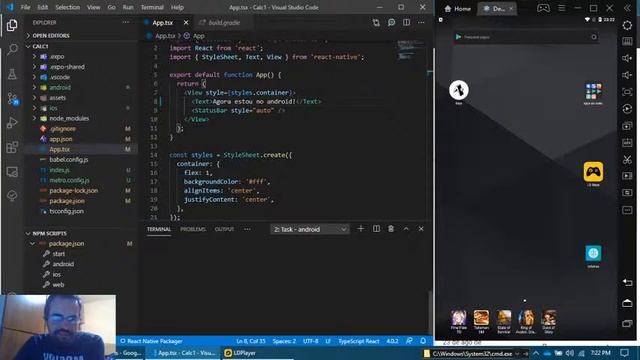
Task: Click the open changes icon in editor toolbar
Action: (x=376, y=22)
